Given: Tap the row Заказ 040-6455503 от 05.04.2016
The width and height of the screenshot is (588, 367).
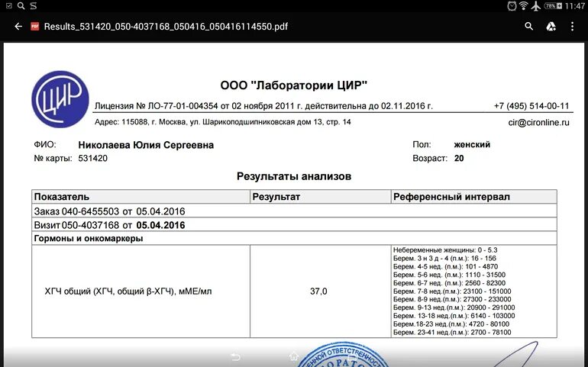Looking at the screenshot, I should click(294, 211).
